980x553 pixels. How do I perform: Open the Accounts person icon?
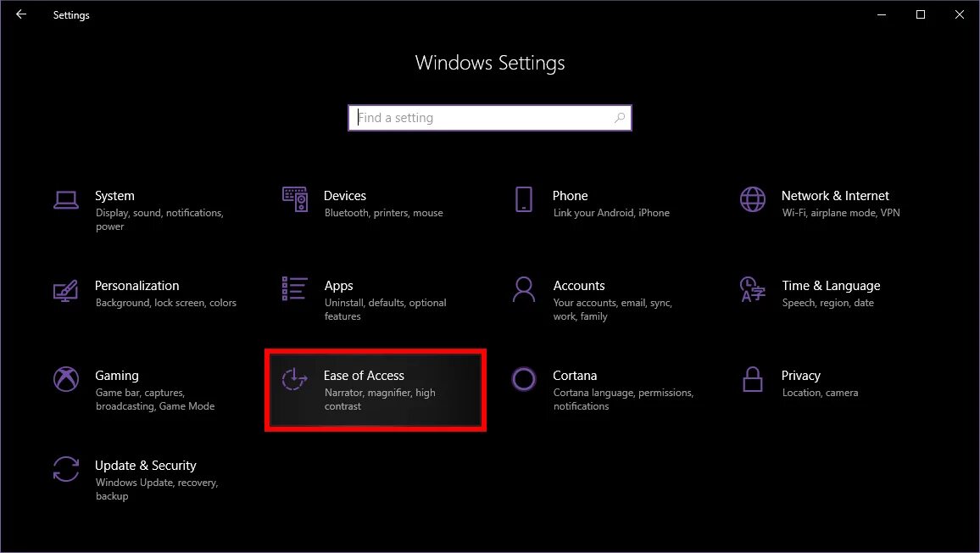tap(524, 289)
